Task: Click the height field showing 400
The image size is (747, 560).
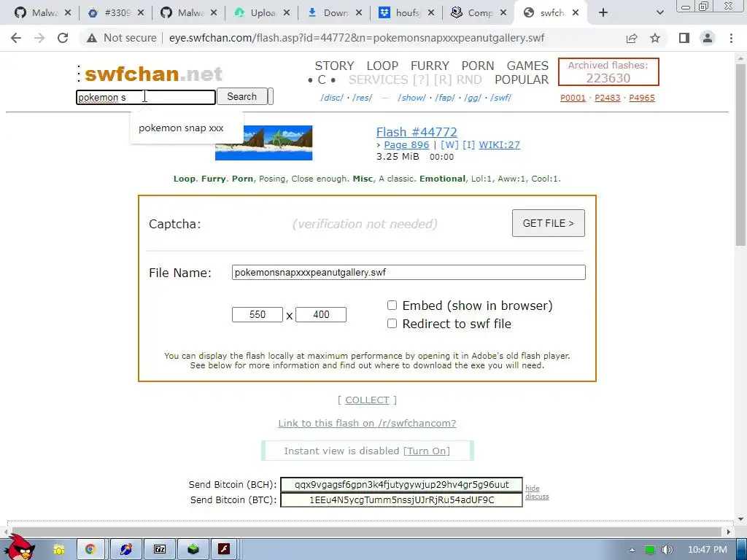Action: point(321,314)
